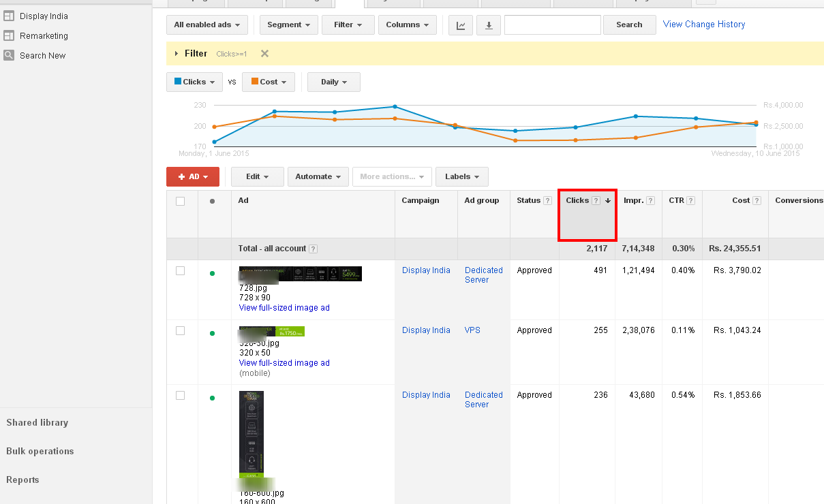
Task: Sort by Clicks column header
Action: [577, 200]
